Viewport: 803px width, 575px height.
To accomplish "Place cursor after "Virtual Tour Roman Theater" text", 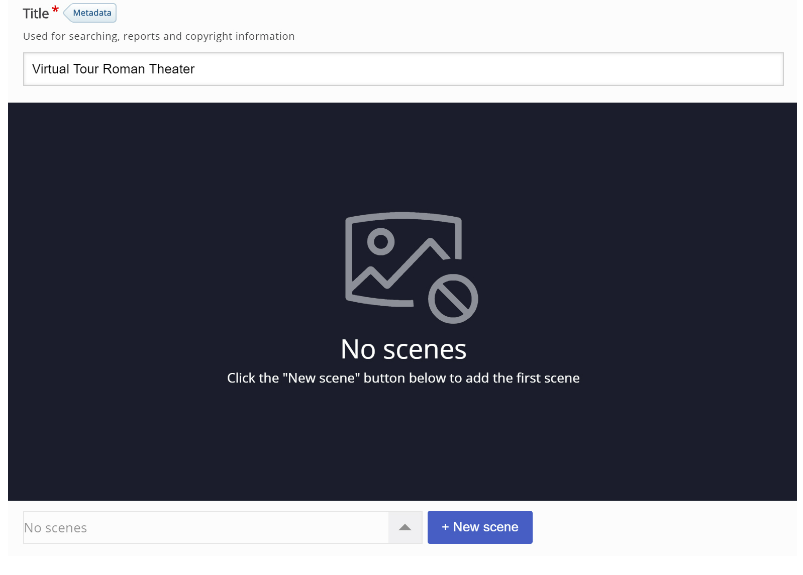I will point(196,69).
